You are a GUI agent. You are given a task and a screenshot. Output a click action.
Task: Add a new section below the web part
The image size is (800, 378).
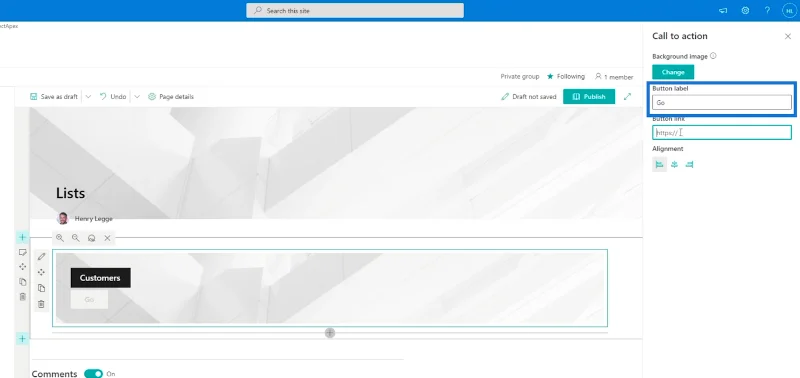point(22,339)
